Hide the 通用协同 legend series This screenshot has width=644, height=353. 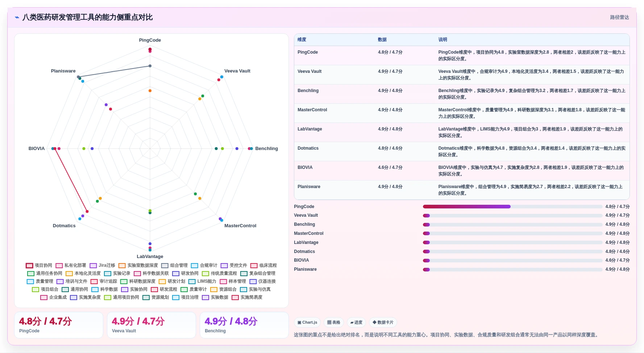[75, 290]
